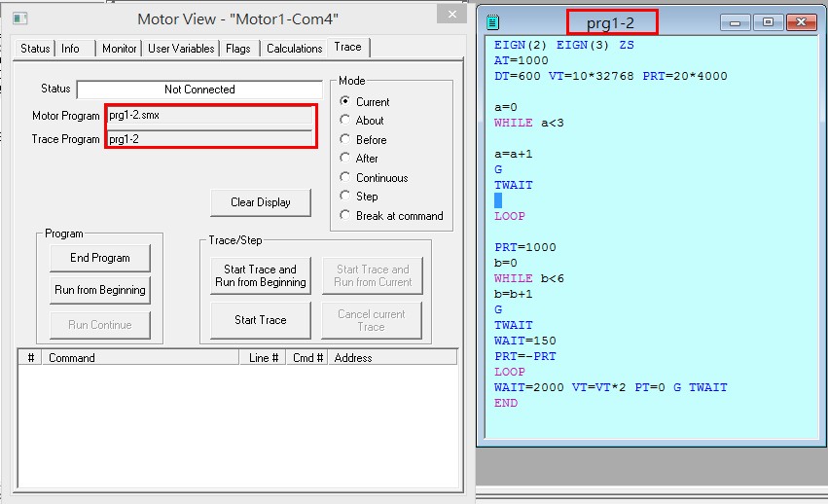Go to the Monitor tab

click(120, 49)
